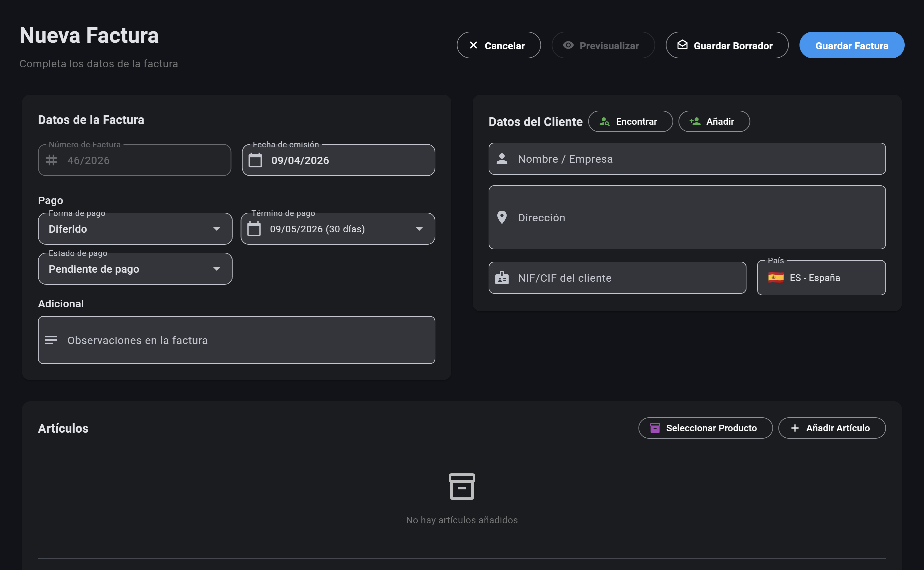
Task: Click the hash icon beside invoice number
Action: (x=51, y=160)
